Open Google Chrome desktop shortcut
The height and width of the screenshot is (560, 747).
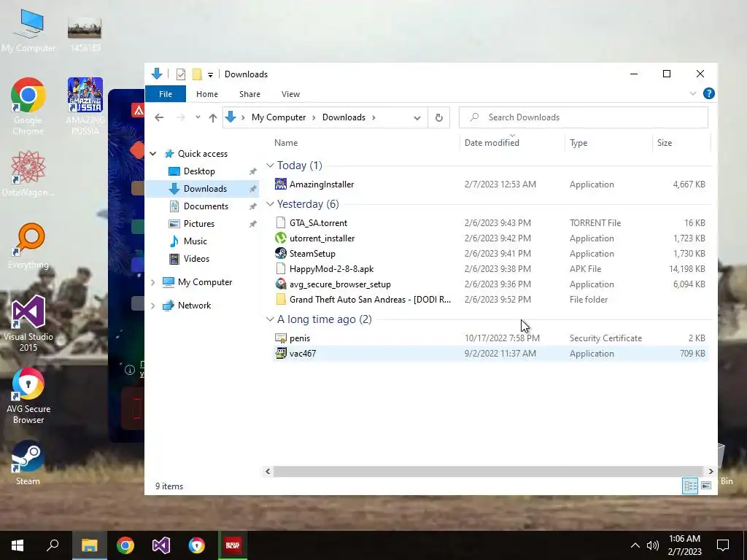point(28,106)
